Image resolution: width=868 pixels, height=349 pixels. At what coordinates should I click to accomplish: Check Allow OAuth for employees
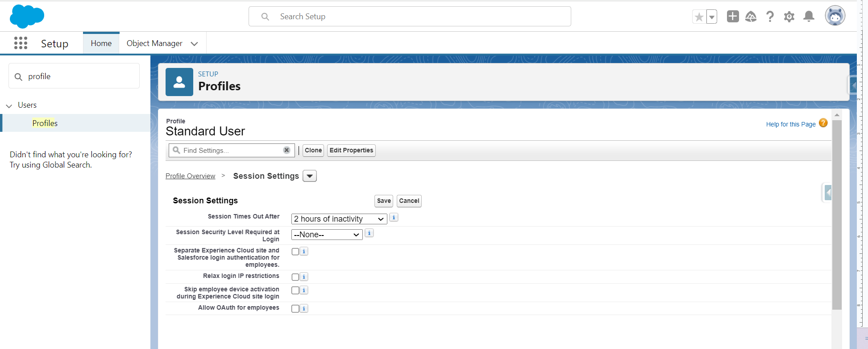295,309
